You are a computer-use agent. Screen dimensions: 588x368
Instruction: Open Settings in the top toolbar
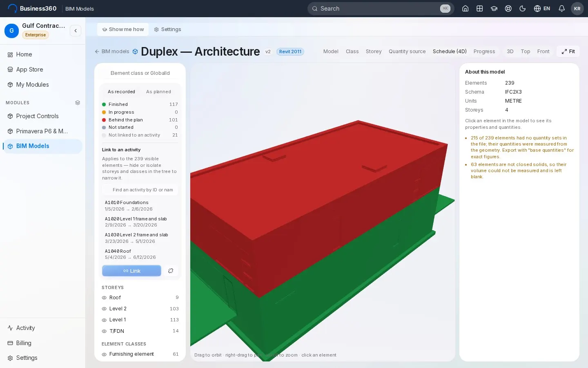[x=167, y=29]
